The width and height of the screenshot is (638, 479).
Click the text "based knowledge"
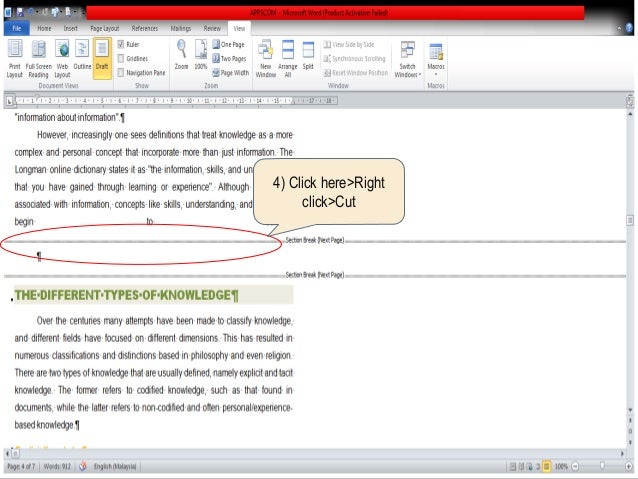coord(44,425)
